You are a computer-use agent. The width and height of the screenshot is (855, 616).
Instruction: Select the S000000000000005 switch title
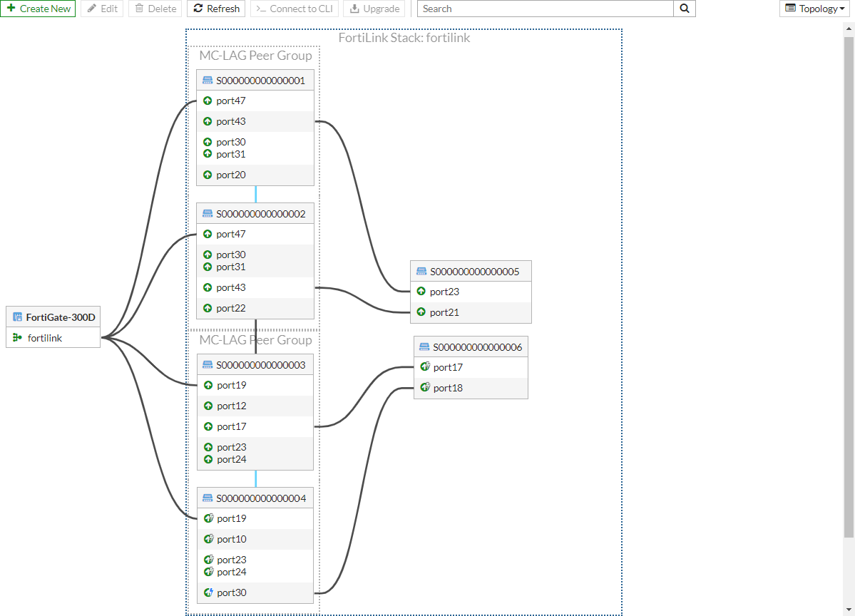[x=474, y=272]
